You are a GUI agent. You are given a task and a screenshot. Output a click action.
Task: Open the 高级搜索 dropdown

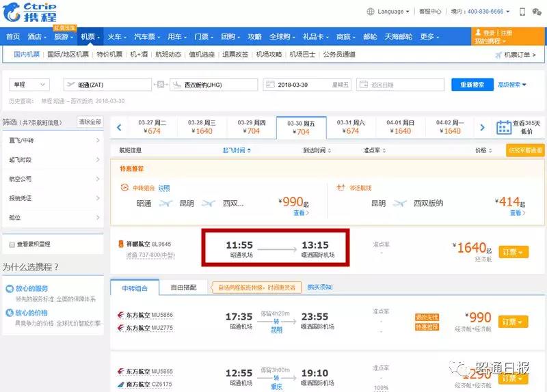pos(511,85)
